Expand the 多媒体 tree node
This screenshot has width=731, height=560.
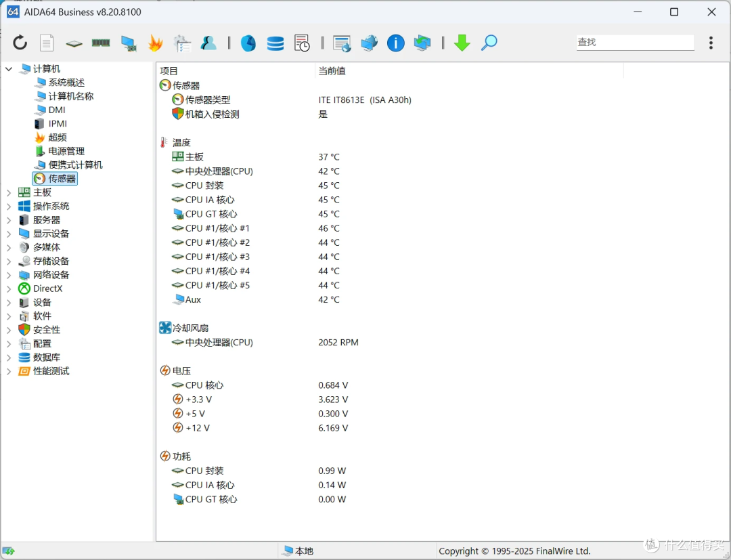click(x=9, y=248)
